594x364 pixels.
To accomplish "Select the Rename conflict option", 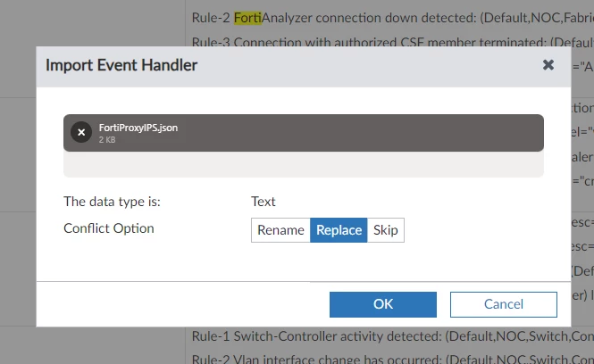I will pos(280,230).
